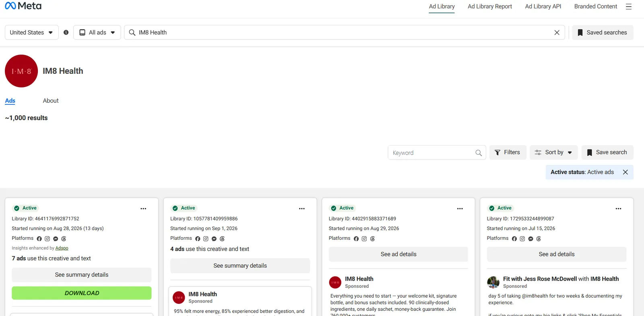Click Facebook platform icon on ad 1057781409959886

pyautogui.click(x=198, y=239)
